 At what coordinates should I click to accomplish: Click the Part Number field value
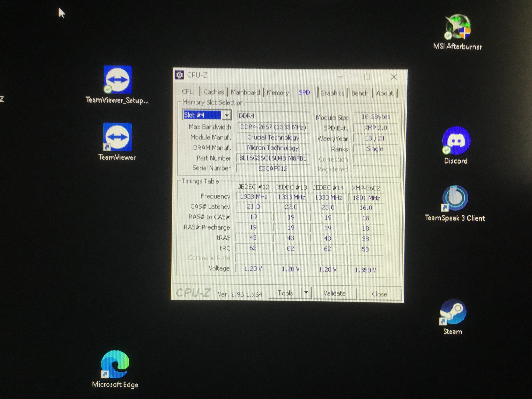coord(273,158)
